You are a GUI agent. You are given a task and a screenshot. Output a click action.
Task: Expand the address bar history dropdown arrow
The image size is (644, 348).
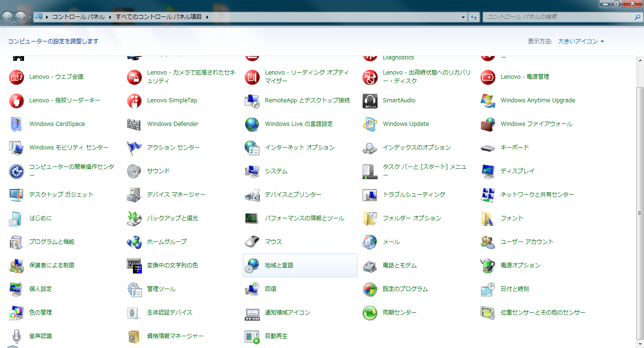(x=463, y=17)
